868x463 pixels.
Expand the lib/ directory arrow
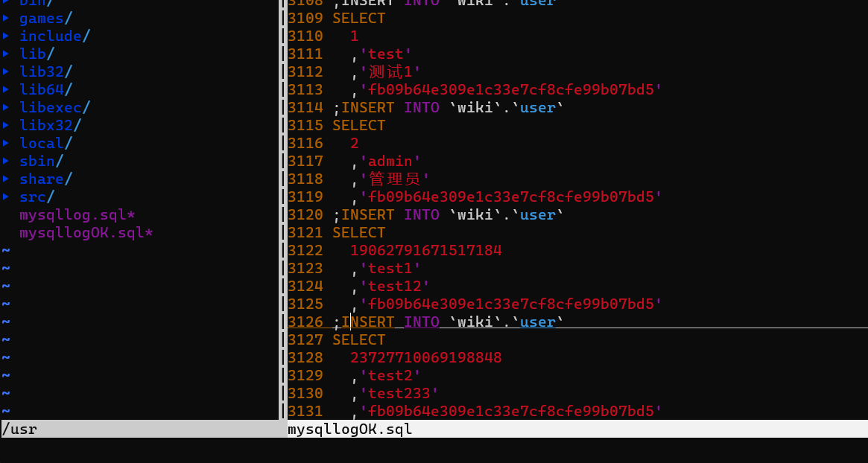click(5, 54)
